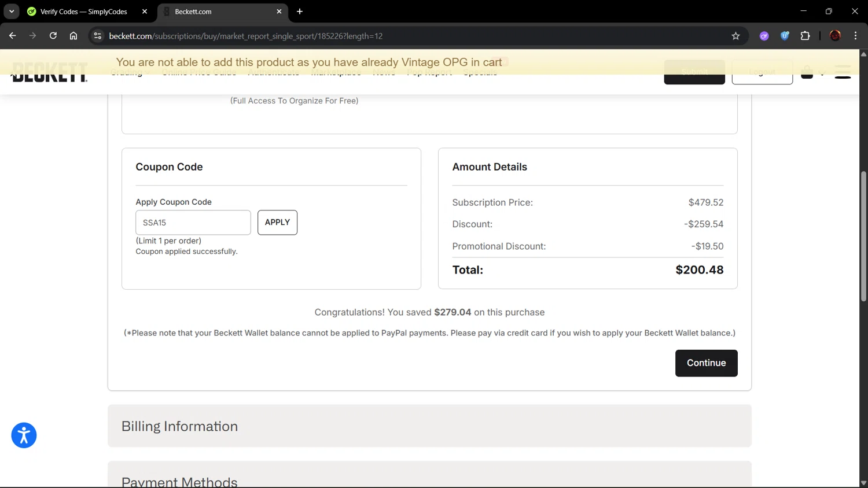Image resolution: width=868 pixels, height=488 pixels.
Task: View site information for beckett.com
Action: coord(98,36)
